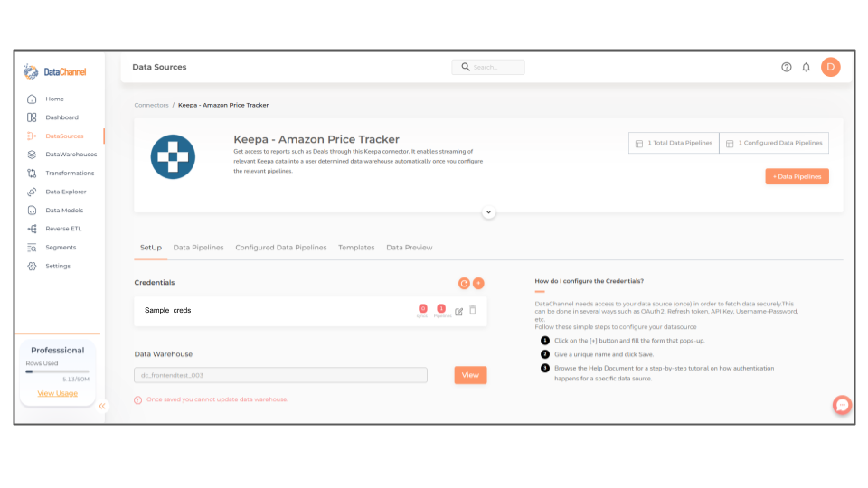
Task: Click 1 Total Data Pipelines button
Action: click(x=674, y=143)
